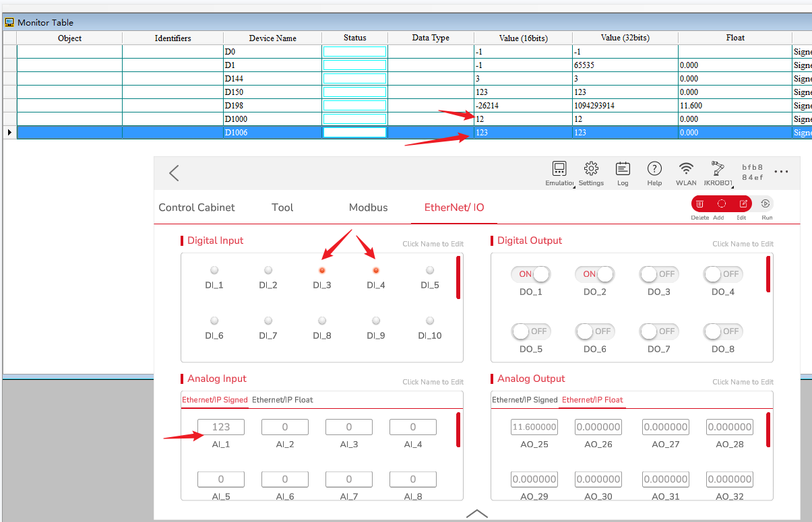Switch to Ethernet/IP Float analog input tab

282,399
